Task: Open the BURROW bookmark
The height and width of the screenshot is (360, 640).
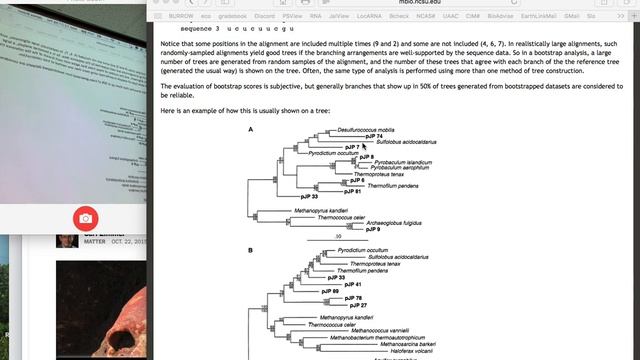Action: pos(181,16)
